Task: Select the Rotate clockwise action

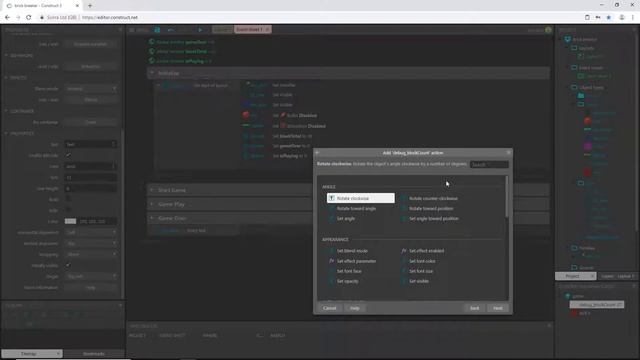Action: click(360, 198)
